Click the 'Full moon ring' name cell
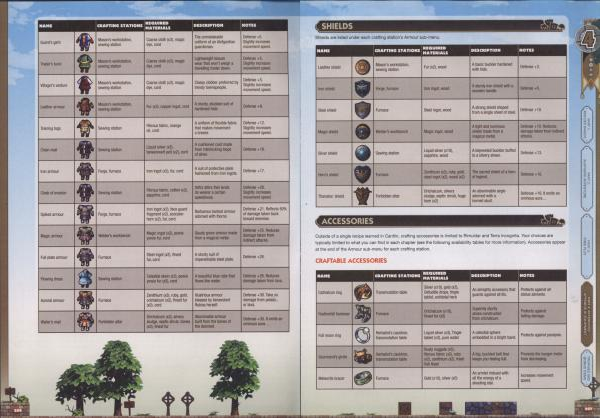600x418 pixels. point(333,335)
